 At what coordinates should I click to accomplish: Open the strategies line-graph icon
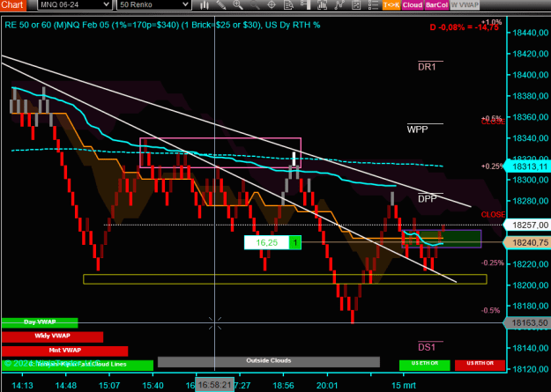339,5
